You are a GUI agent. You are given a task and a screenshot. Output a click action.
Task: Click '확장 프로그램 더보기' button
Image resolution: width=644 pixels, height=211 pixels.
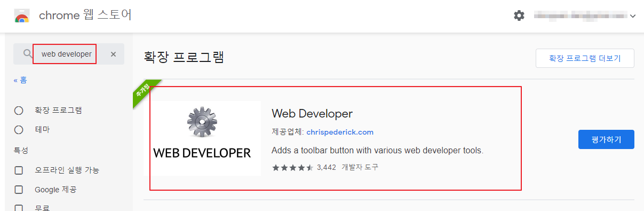click(585, 58)
